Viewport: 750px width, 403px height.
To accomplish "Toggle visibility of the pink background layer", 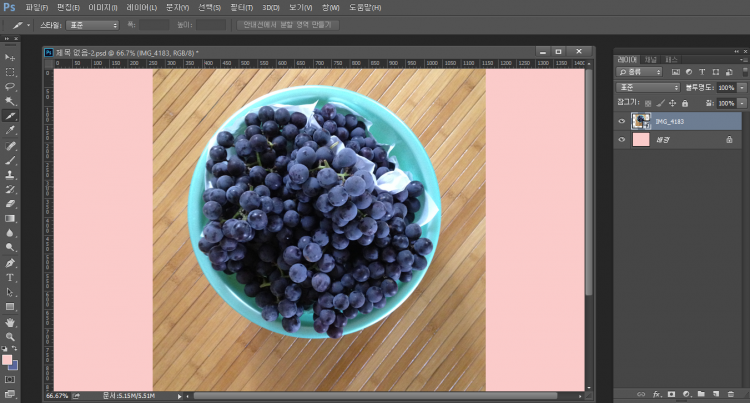I will coord(622,140).
